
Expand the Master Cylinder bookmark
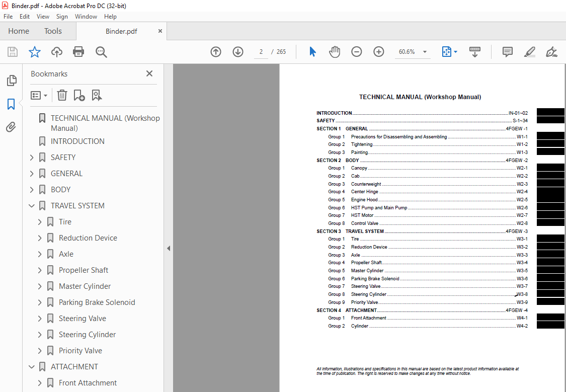40,286
